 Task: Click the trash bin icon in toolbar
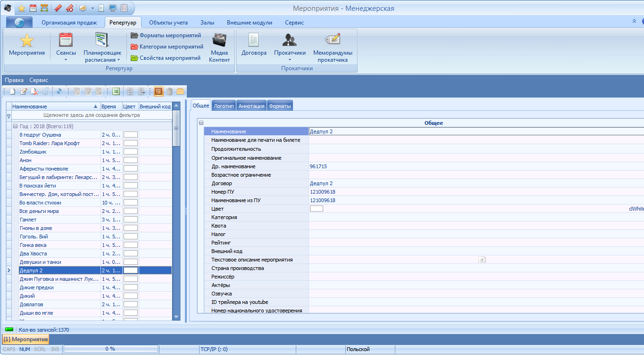pyautogui.click(x=169, y=91)
